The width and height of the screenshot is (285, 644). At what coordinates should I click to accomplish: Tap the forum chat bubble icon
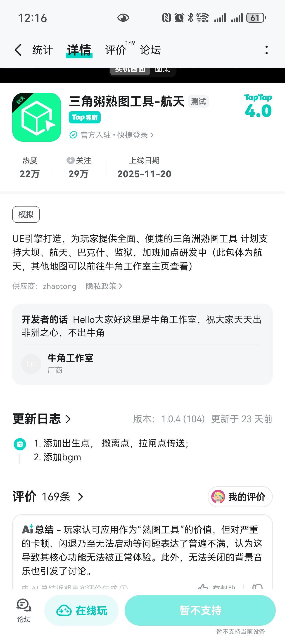point(24,606)
